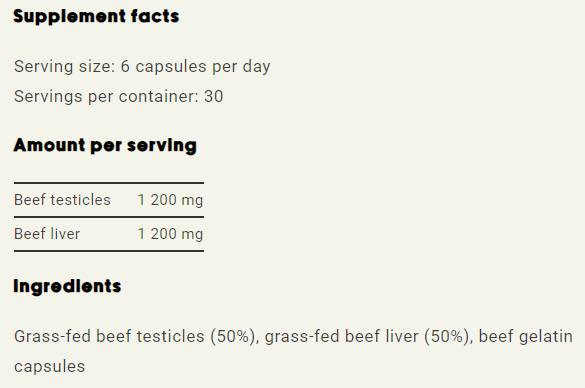
Task: Click the Supplement facts heading
Action: [96, 17]
